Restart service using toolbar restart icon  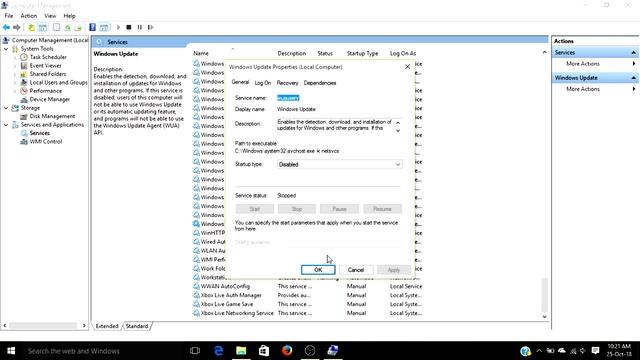pos(151,27)
